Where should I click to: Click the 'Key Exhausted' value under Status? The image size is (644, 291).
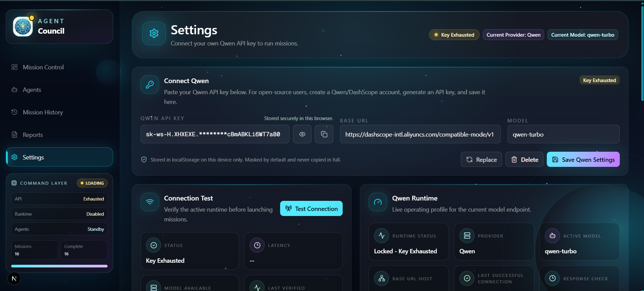[165, 261]
